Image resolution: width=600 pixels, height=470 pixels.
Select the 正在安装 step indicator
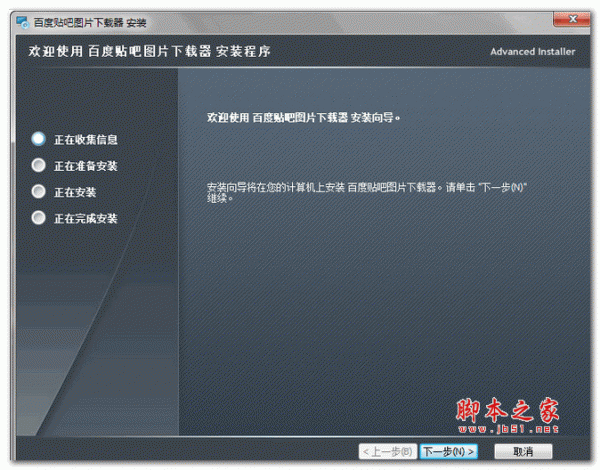[x=39, y=191]
